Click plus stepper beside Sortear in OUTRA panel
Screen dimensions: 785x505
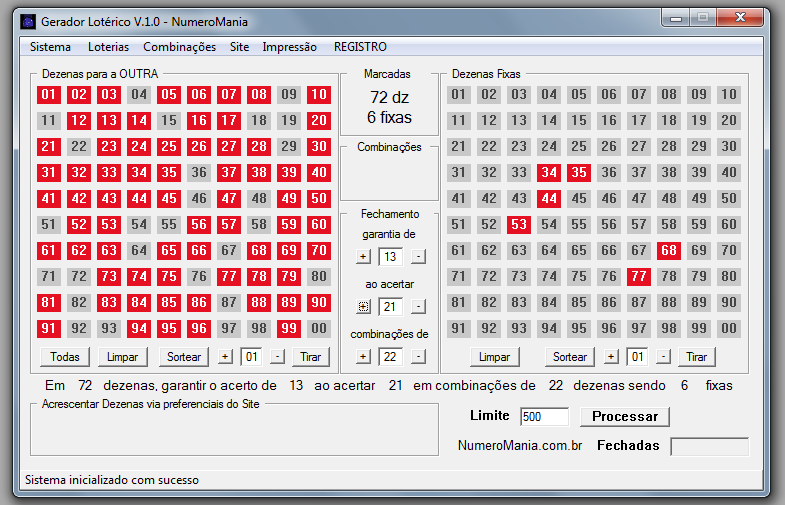pos(225,357)
